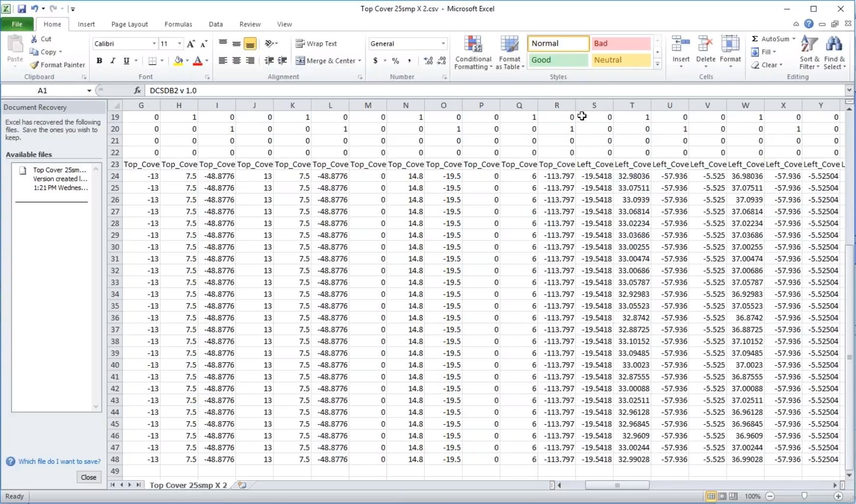Switch to the Formulas ribbon tab
This screenshot has height=504, width=856.
[x=178, y=24]
